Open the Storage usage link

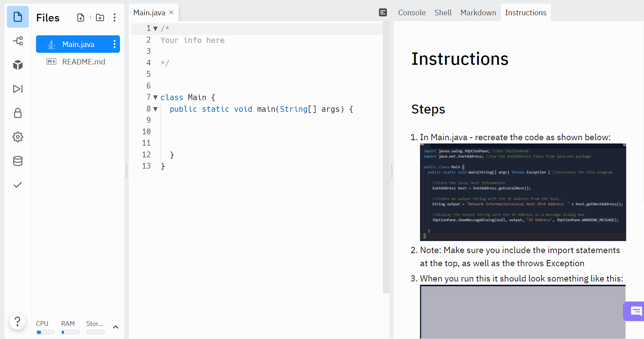tap(95, 323)
